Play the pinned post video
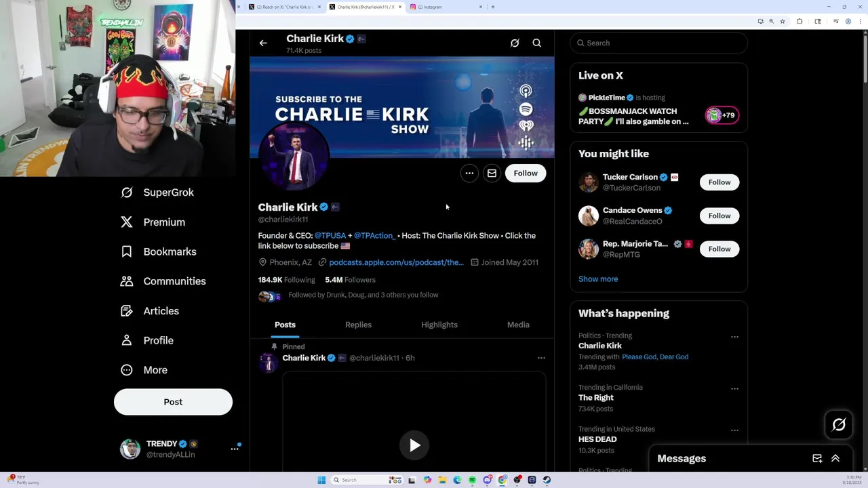 pos(414,445)
